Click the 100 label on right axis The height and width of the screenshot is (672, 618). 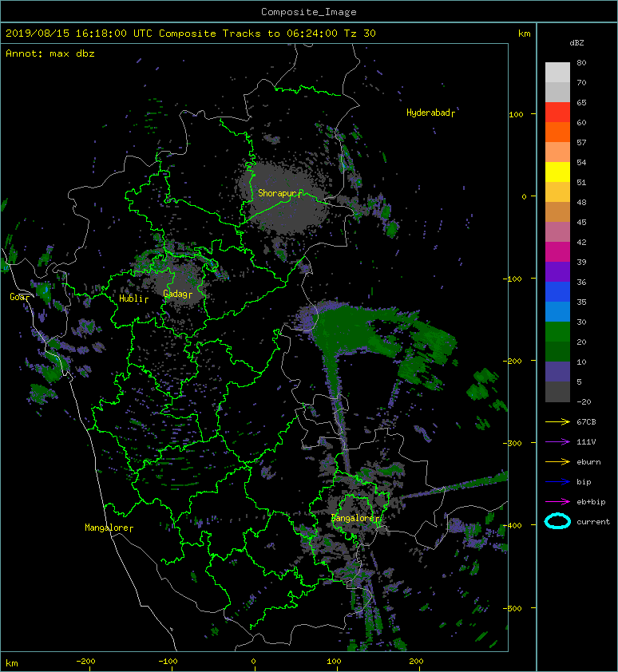click(516, 114)
